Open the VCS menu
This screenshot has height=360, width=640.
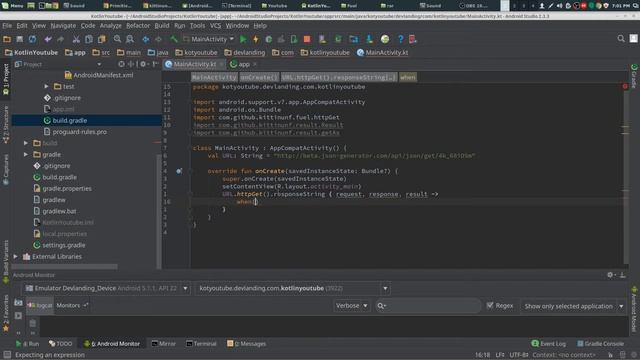tap(215, 25)
